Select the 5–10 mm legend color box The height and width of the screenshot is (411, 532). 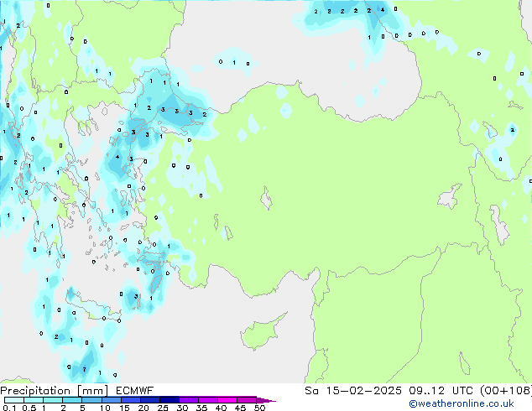pyautogui.click(x=91, y=400)
